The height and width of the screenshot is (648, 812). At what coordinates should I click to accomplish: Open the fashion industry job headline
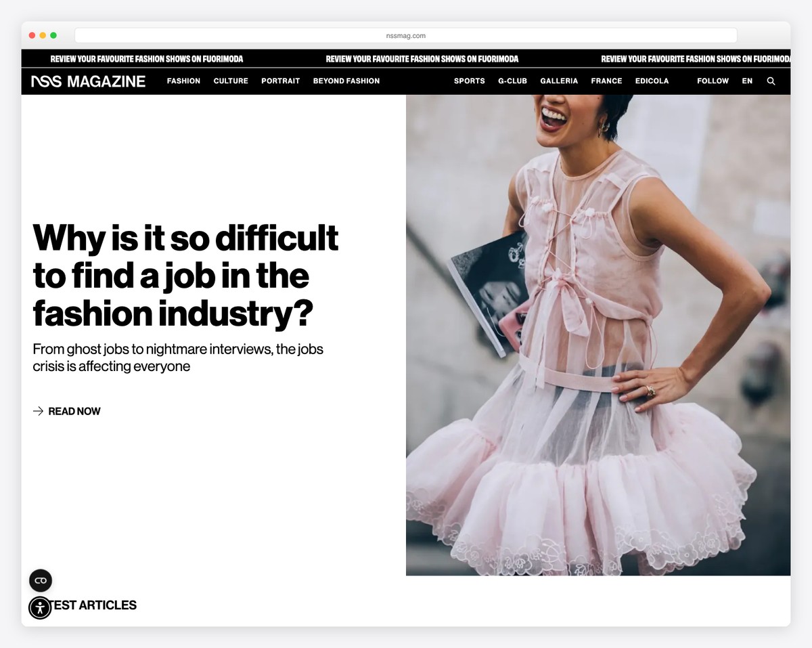[185, 276]
